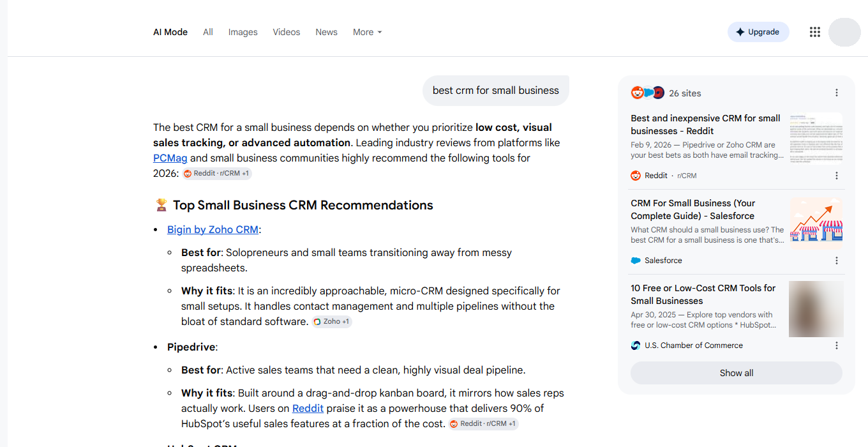Click the 'Salesforce' source name label
This screenshot has height=447, width=868.
pyautogui.click(x=663, y=261)
